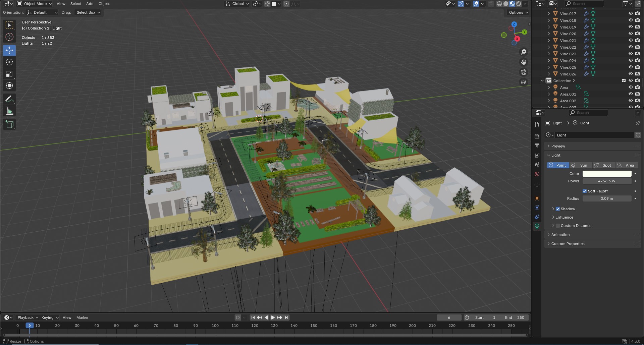Choose the Measure tool

pyautogui.click(x=9, y=111)
